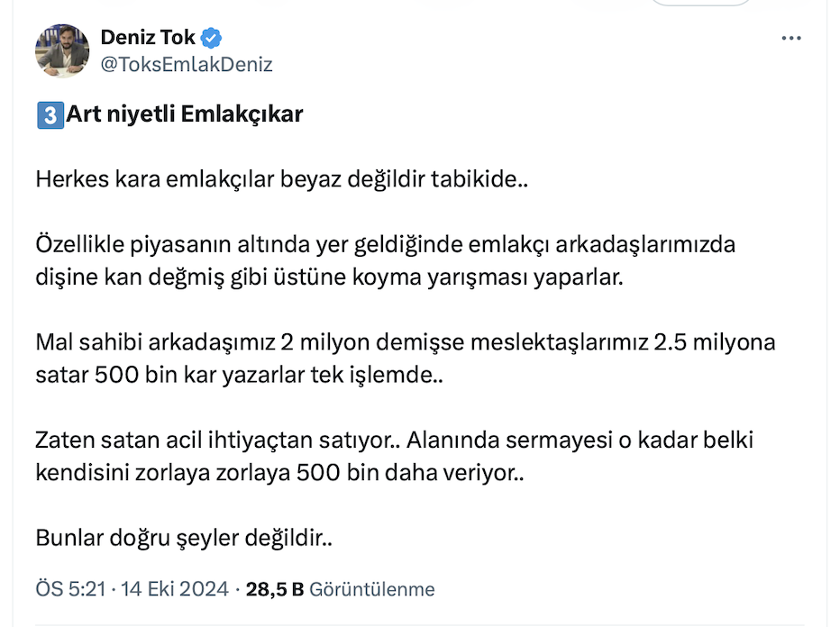Click the line starting 'Herkes kara emlakçılar'

click(281, 179)
